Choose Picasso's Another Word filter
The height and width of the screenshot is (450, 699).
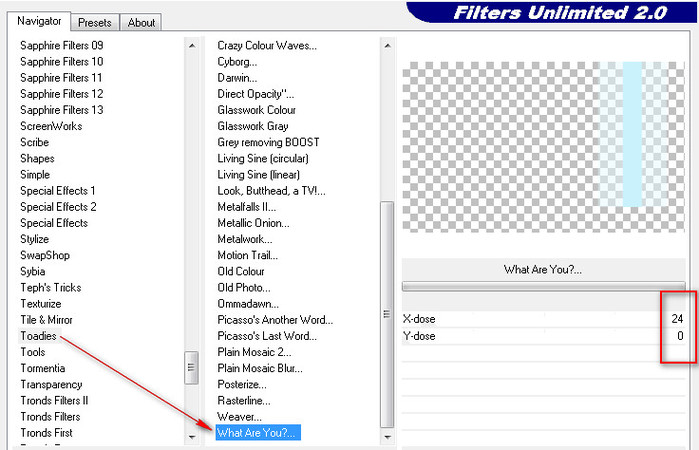[x=275, y=320]
